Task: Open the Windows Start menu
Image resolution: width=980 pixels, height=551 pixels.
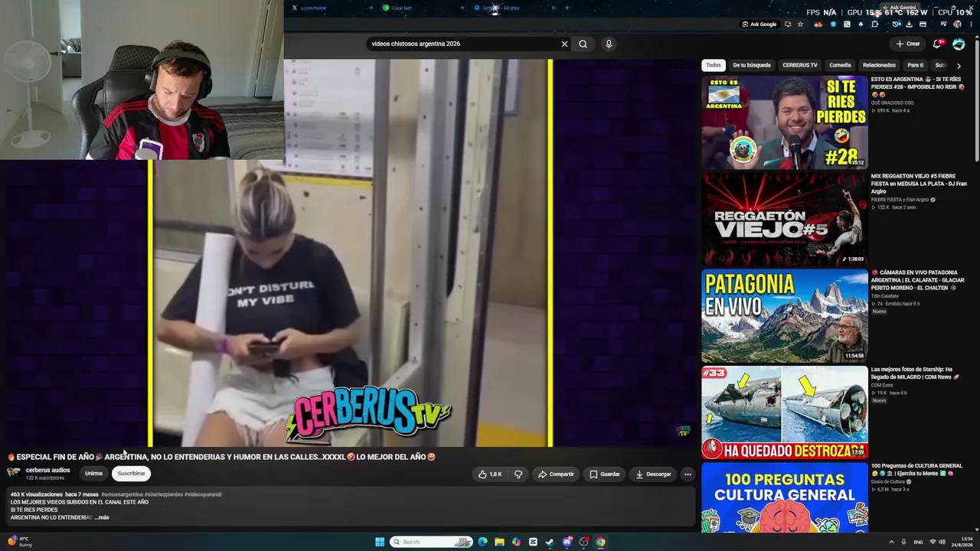Action: 380,542
